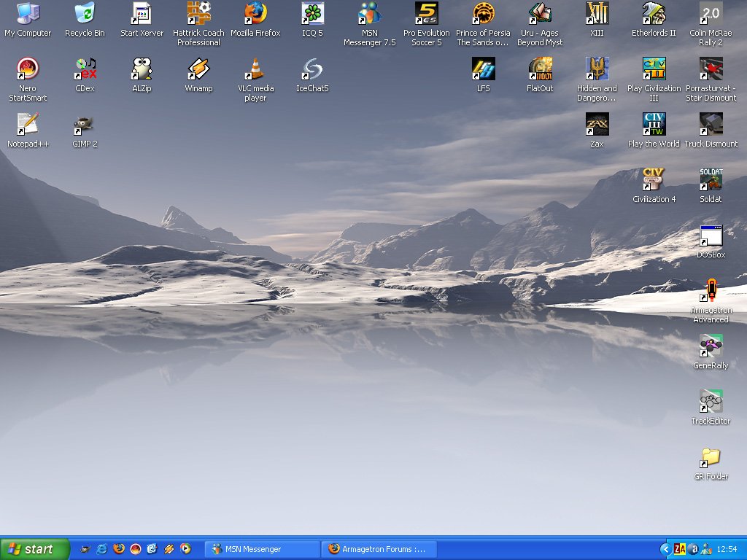Image resolution: width=747 pixels, height=560 pixels.
Task: Launch Internet Explorer from Quick Launch
Action: pyautogui.click(x=102, y=549)
